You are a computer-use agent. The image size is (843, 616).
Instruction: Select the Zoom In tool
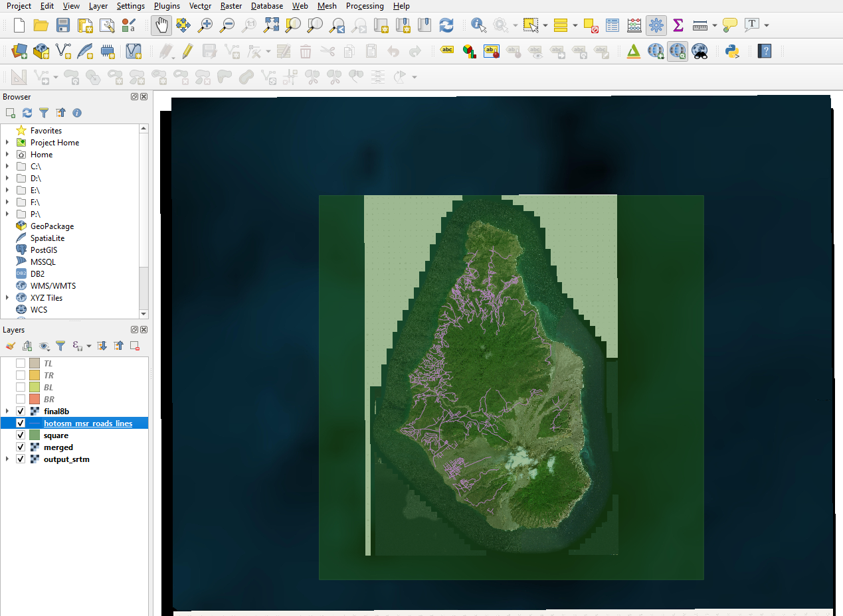(x=205, y=25)
